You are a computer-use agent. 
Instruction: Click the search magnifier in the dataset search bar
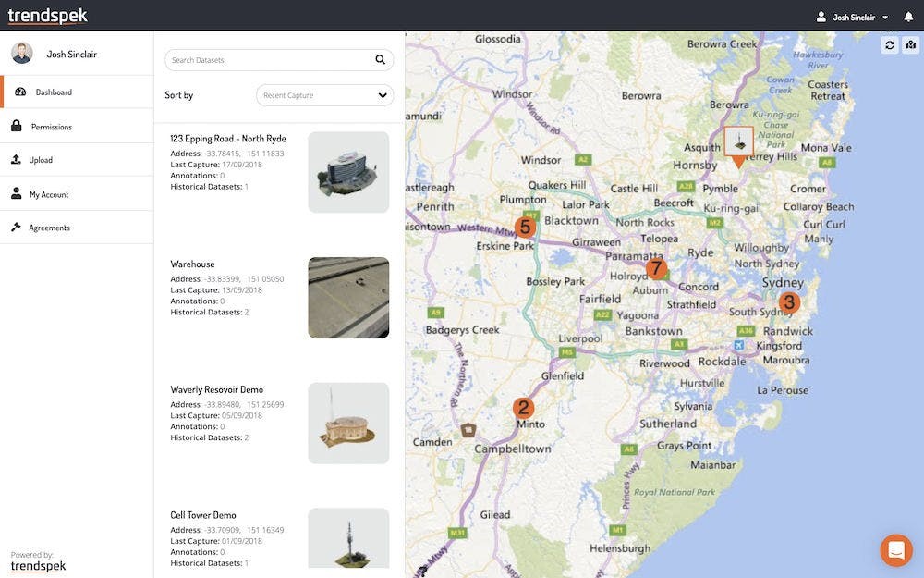pos(380,59)
